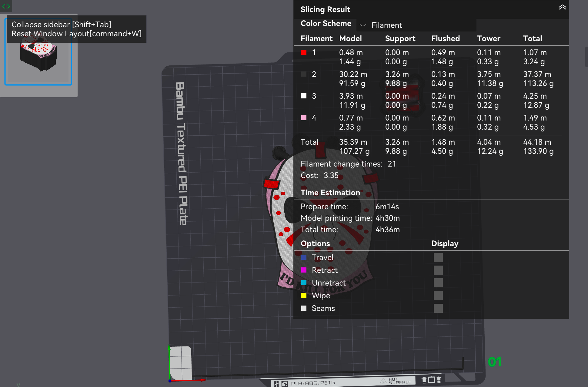Click the Slicing Result panel title
The image size is (588, 387).
click(x=325, y=9)
